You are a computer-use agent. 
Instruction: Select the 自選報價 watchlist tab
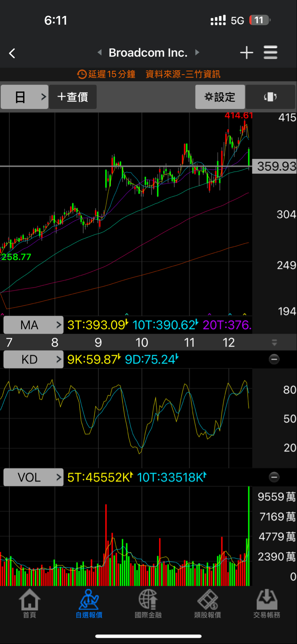click(x=89, y=603)
